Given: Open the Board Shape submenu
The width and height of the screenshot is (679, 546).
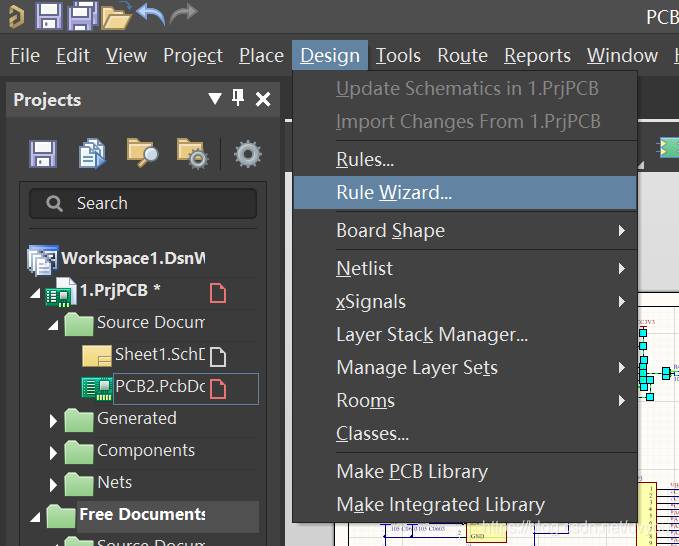Looking at the screenshot, I should pyautogui.click(x=390, y=231).
